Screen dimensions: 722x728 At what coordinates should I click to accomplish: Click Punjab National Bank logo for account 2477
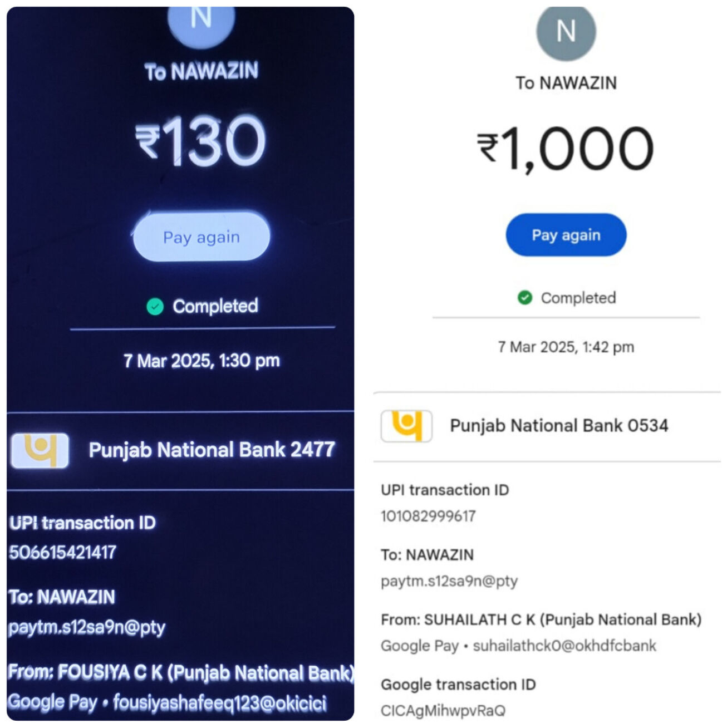coord(40,450)
